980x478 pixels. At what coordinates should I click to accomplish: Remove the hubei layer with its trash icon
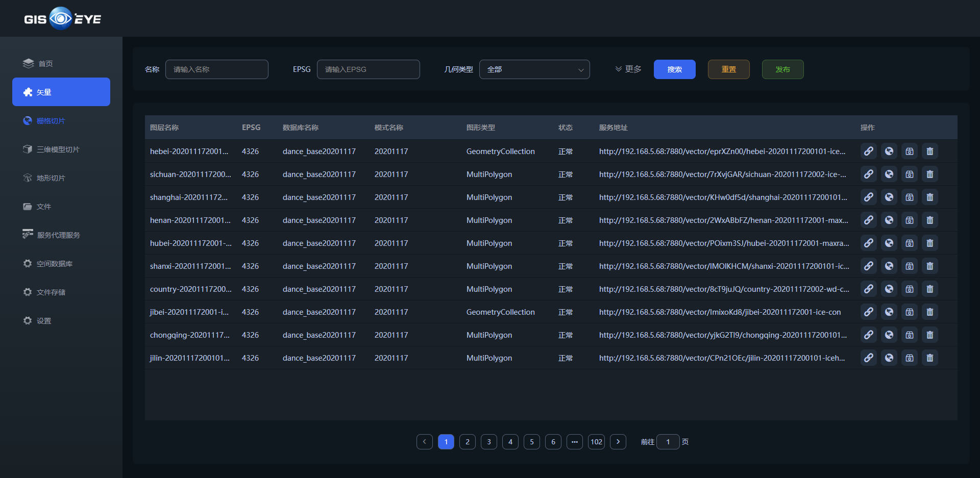click(x=929, y=243)
